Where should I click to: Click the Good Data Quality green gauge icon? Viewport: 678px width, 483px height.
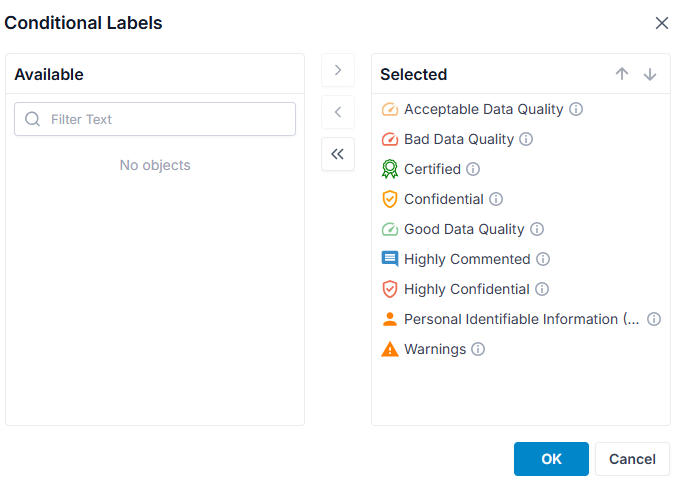[x=390, y=229]
